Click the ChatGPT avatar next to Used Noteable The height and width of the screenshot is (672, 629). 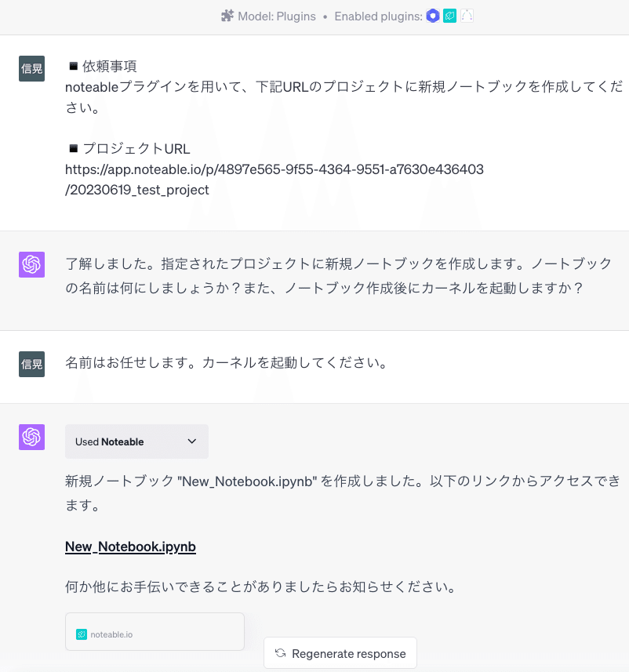click(x=31, y=437)
